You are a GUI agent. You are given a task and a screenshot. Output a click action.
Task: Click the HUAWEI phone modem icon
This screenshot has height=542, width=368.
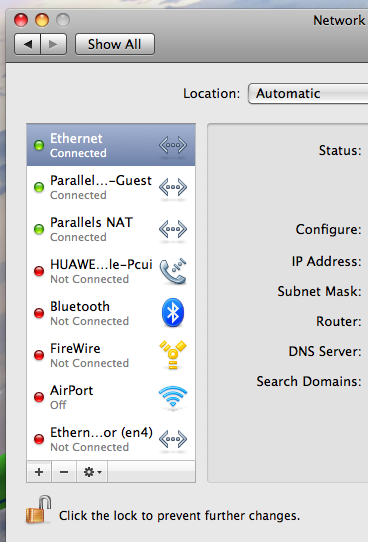[173, 271]
